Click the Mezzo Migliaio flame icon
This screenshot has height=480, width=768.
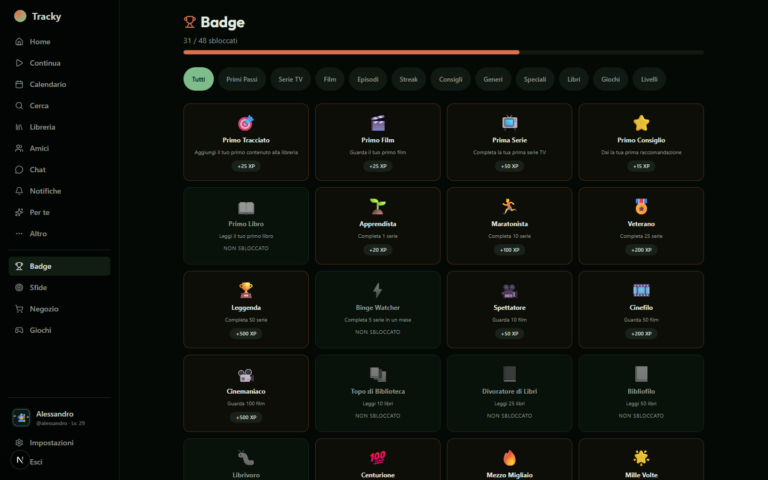point(509,458)
